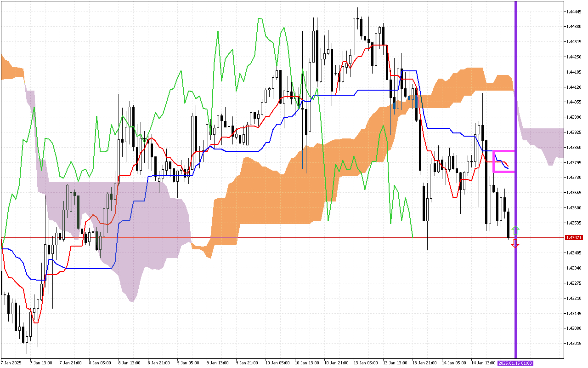588x368 pixels.
Task: Click price level 1.43080
Action: (574, 328)
